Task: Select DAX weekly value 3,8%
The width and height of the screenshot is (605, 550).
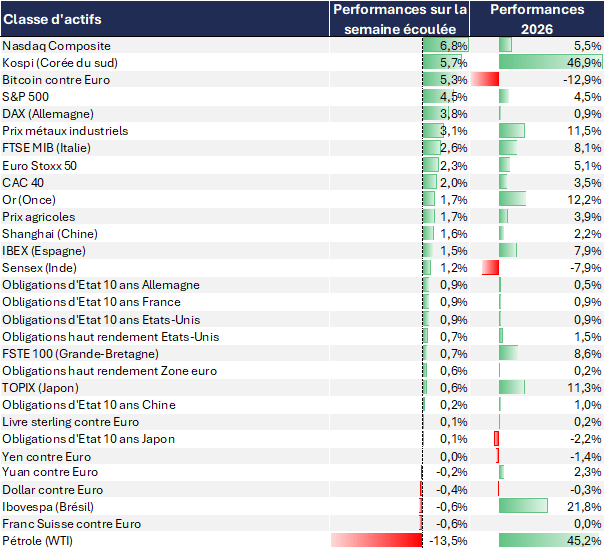Action: [x=454, y=113]
